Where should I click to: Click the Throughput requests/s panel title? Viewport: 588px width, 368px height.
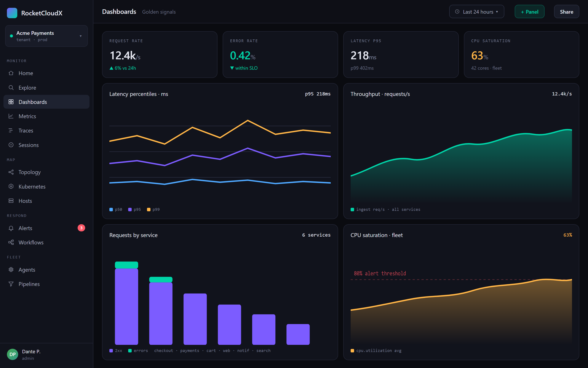380,94
